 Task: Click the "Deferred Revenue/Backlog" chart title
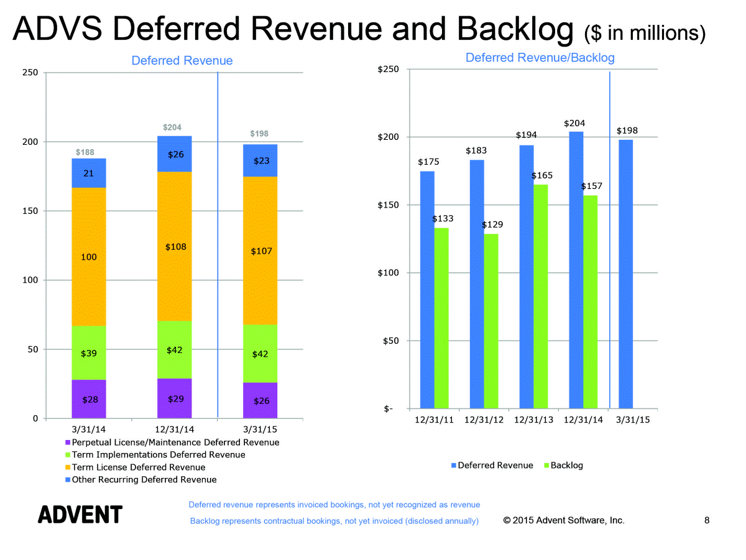pos(540,58)
